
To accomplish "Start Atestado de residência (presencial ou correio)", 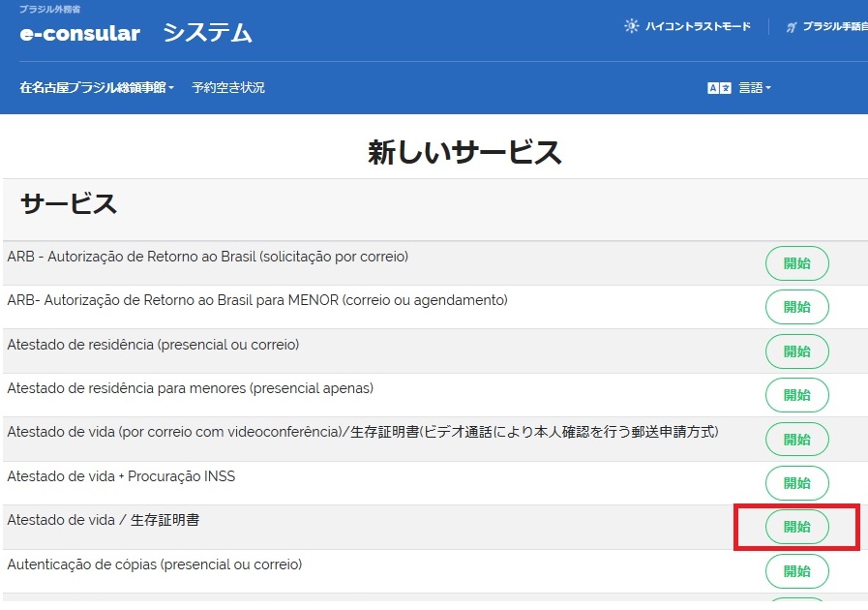I will (797, 351).
